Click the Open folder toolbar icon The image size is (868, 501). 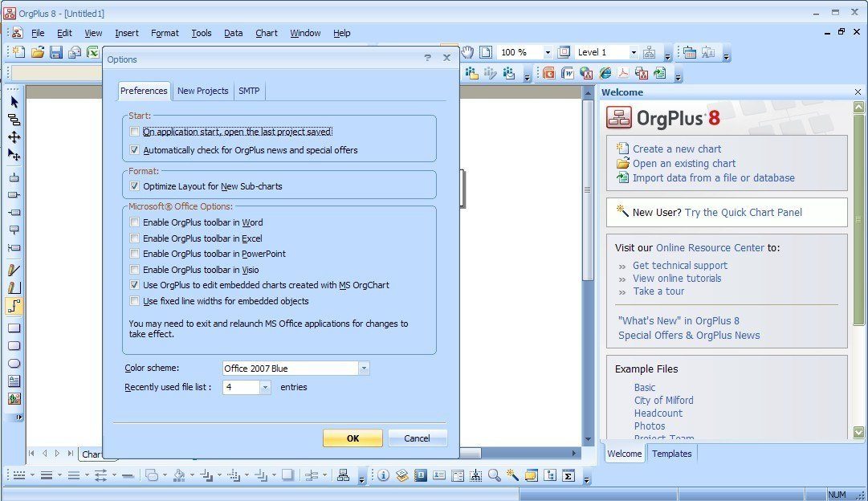[37, 52]
